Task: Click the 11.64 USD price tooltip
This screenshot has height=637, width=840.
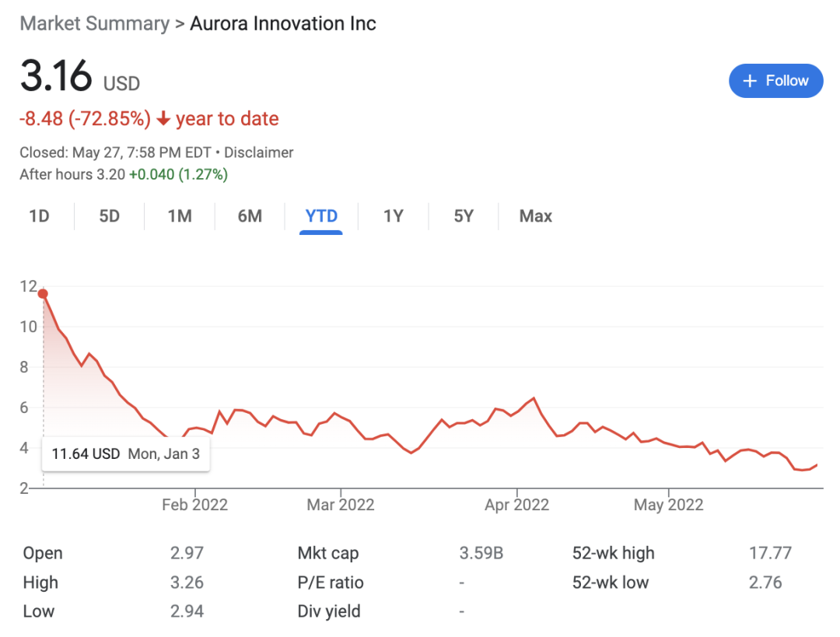Action: pos(125,453)
